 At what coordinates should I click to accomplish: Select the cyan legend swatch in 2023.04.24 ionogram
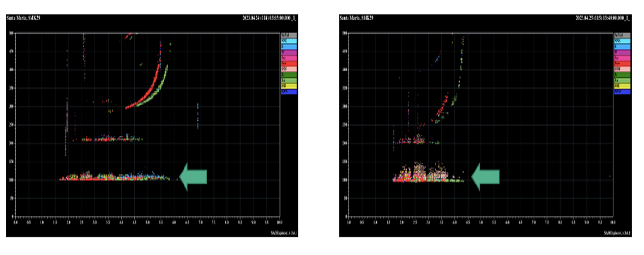[288, 41]
